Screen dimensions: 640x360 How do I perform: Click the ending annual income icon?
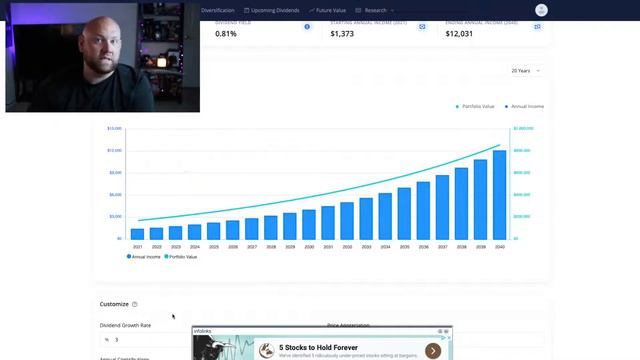(537, 27)
